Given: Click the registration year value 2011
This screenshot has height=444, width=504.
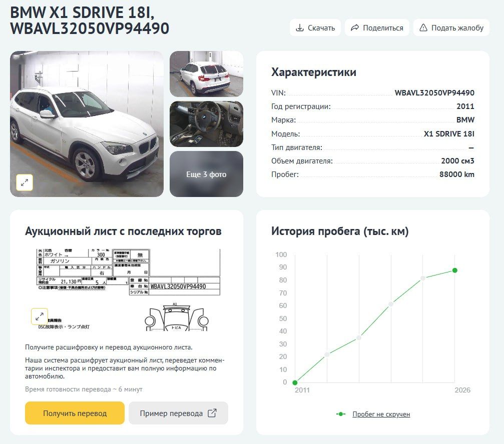Looking at the screenshot, I should click(x=465, y=106).
